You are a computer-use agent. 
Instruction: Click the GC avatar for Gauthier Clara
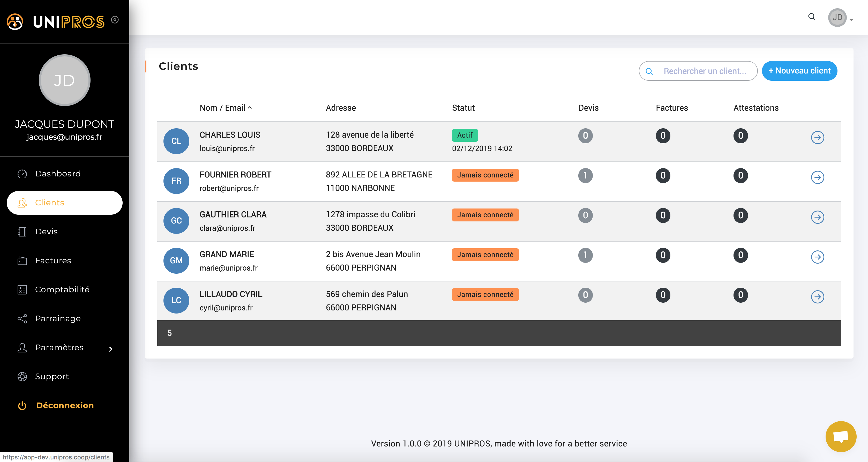click(176, 221)
